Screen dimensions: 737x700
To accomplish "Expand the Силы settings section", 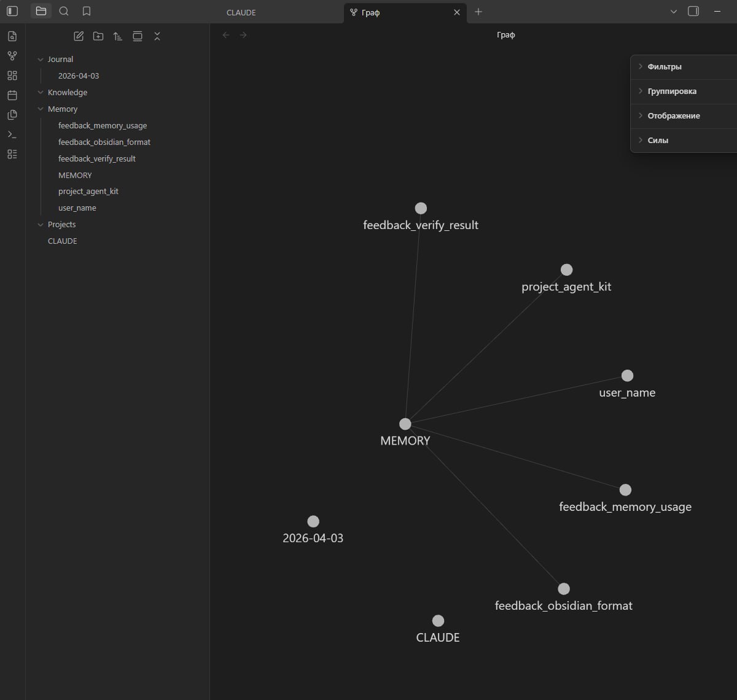I will click(657, 140).
